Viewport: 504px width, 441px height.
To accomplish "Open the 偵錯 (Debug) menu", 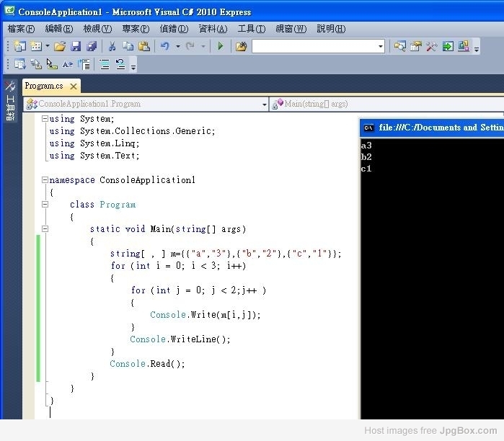I will (173, 29).
